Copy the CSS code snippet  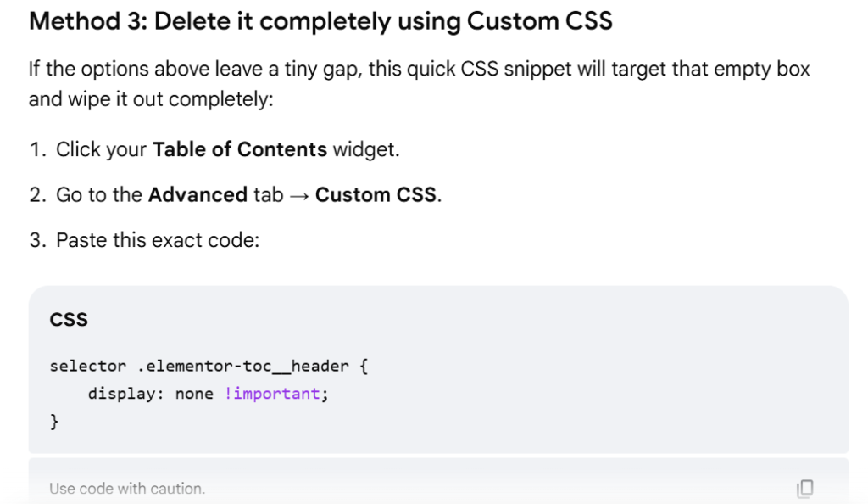(x=805, y=488)
